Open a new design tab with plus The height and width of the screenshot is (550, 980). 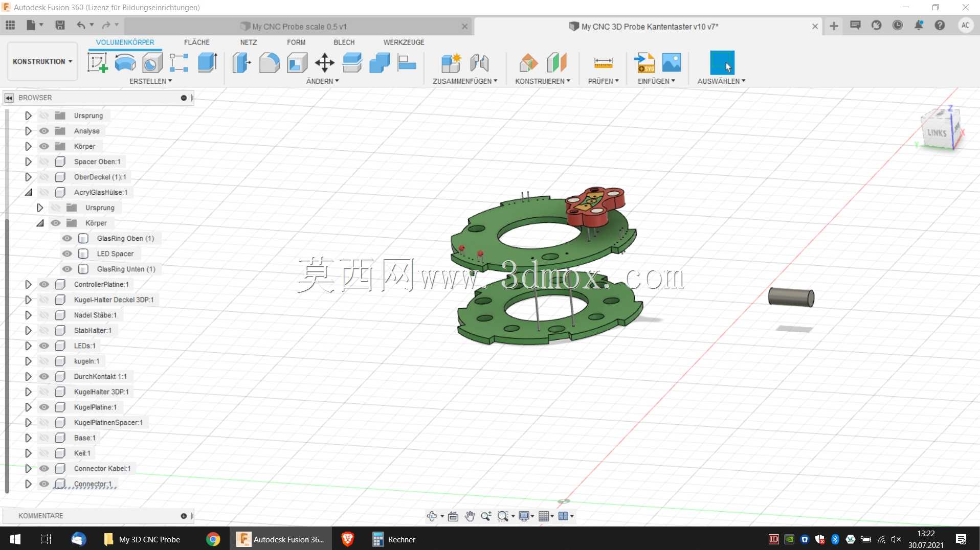coord(834,26)
